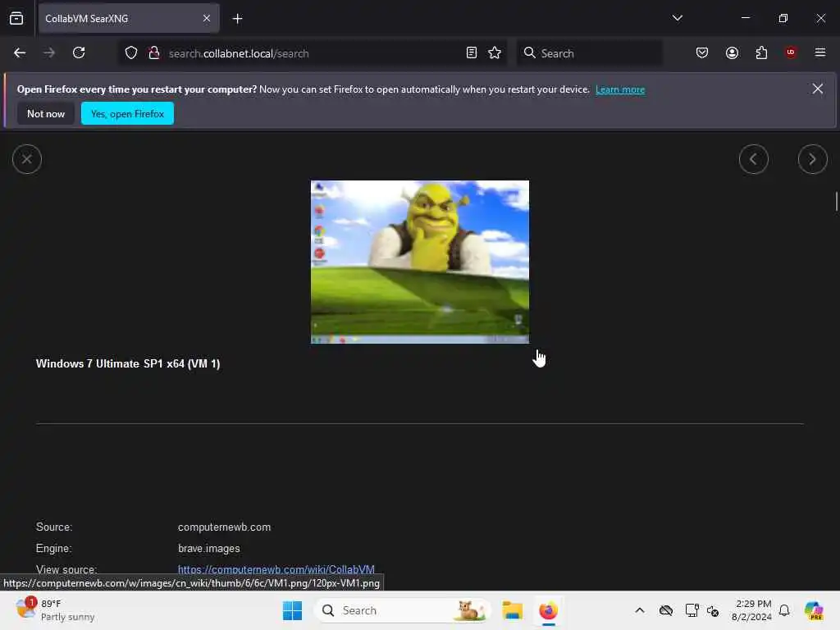Open network status tray icon
This screenshot has height=630, width=840.
coord(692,610)
